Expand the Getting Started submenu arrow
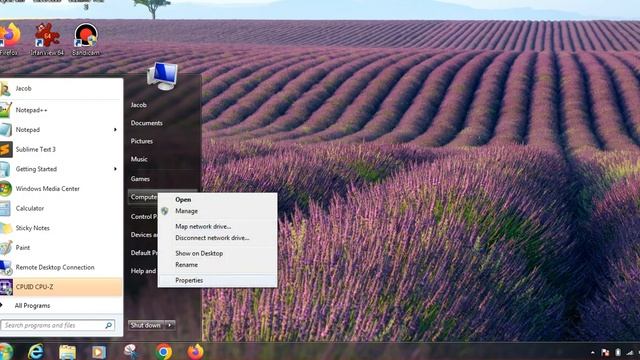Viewport: 640px width, 360px height. 115,169
